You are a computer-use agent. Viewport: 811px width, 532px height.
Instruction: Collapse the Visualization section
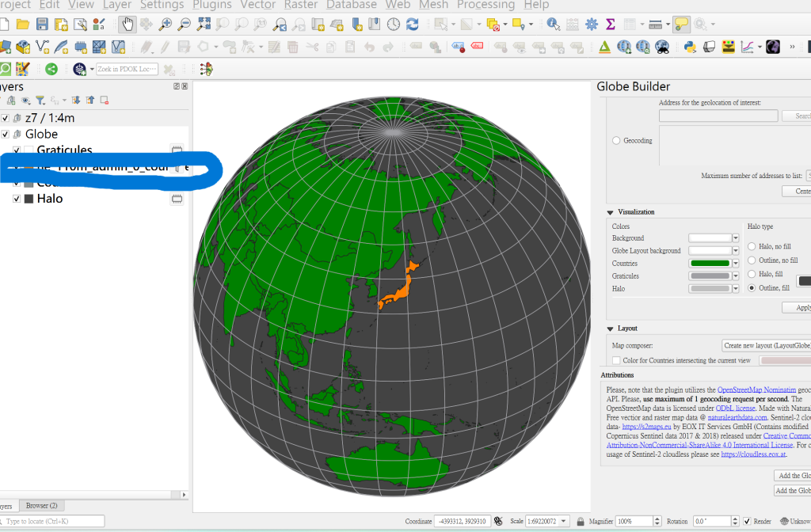pyautogui.click(x=611, y=212)
